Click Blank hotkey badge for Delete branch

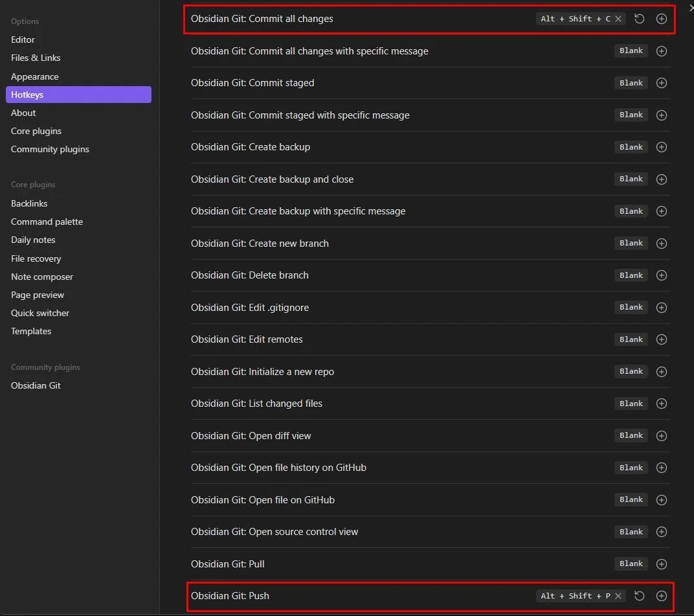coord(631,275)
